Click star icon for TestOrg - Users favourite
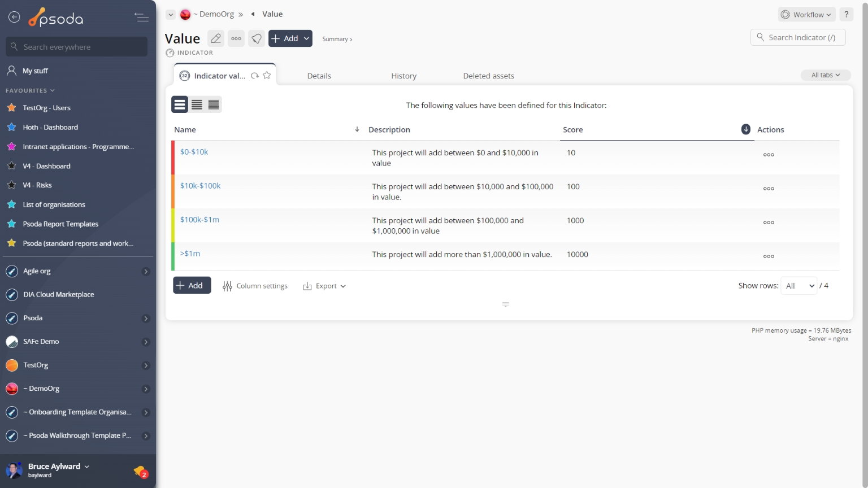Image resolution: width=868 pixels, height=488 pixels. coord(11,107)
